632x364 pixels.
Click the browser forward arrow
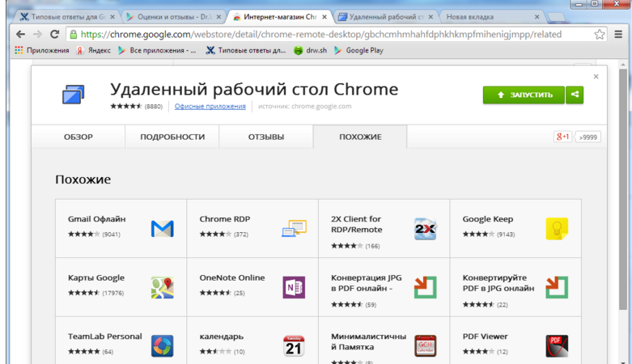click(37, 34)
